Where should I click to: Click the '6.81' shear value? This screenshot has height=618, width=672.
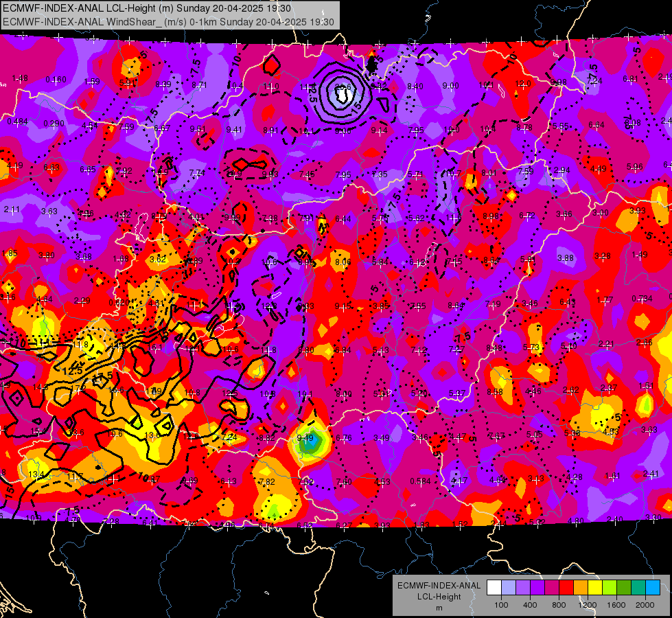pyautogui.click(x=630, y=78)
